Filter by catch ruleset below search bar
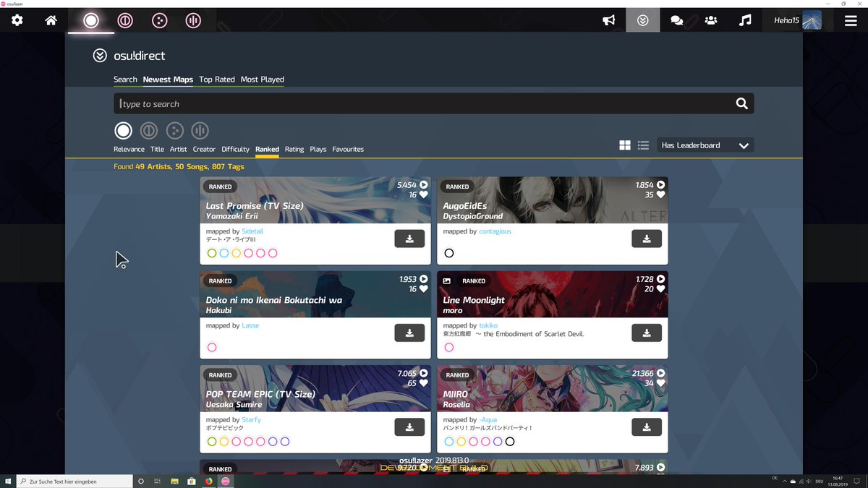The width and height of the screenshot is (868, 488). click(x=174, y=131)
